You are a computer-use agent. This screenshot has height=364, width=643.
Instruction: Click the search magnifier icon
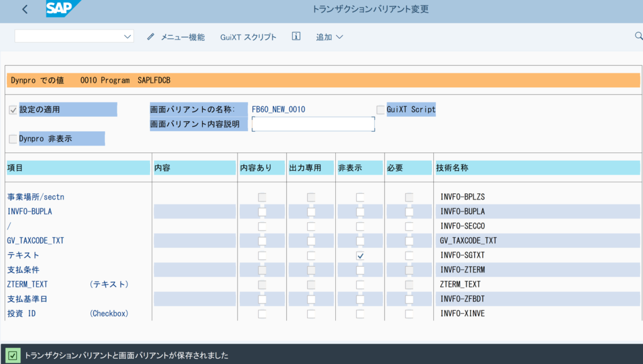click(x=639, y=36)
